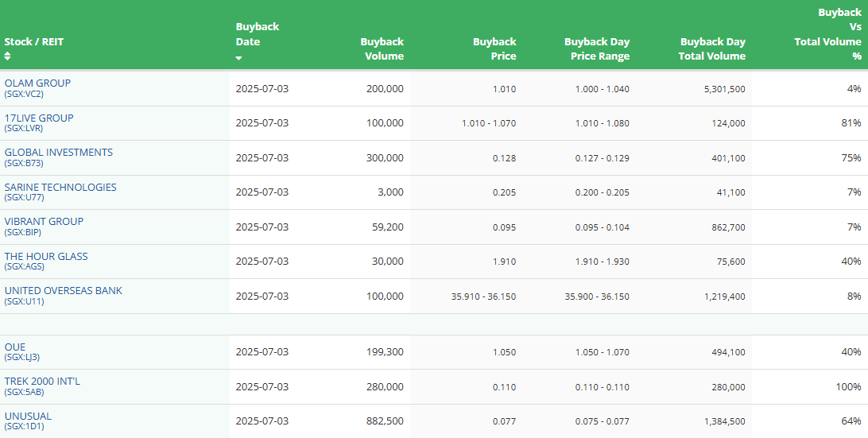This screenshot has height=438, width=868.
Task: Click the 862,700 total volume cell
Action: tap(728, 227)
